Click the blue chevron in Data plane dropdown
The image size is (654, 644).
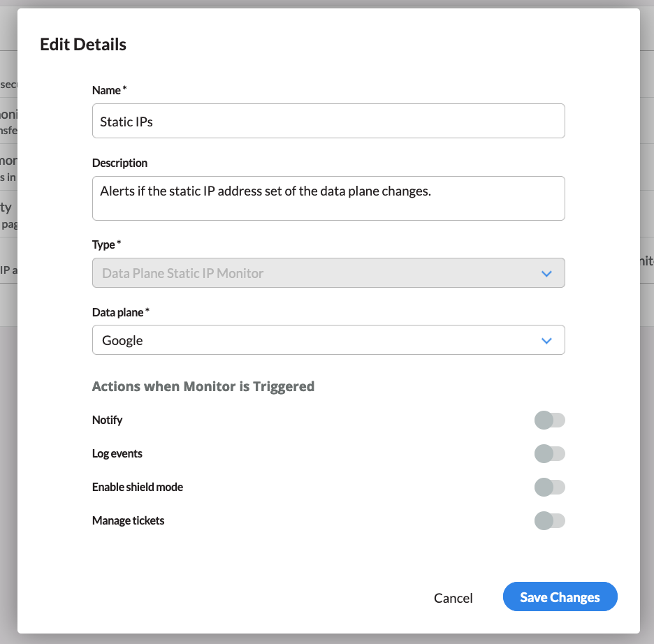point(546,341)
